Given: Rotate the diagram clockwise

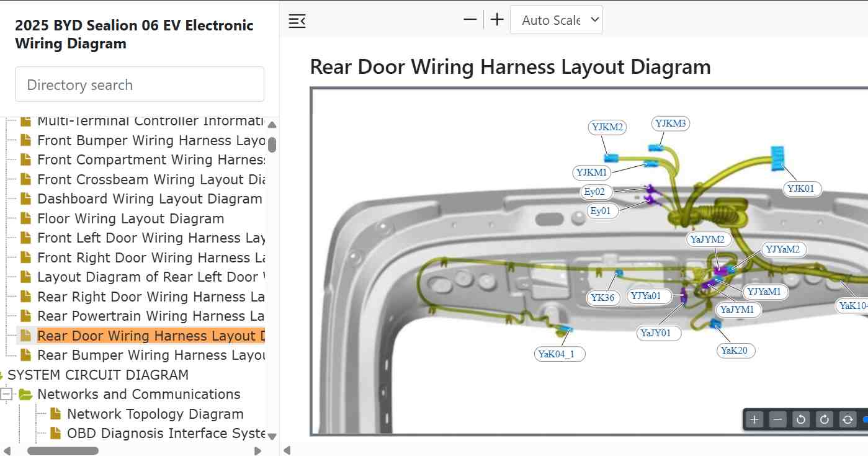Looking at the screenshot, I should click(825, 419).
